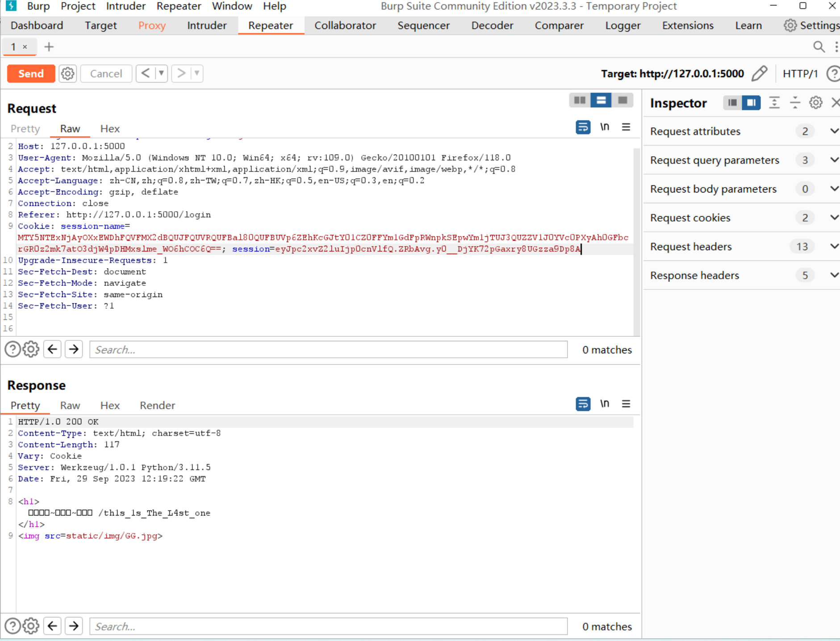Toggle word wrap in Request panel

[x=583, y=127]
